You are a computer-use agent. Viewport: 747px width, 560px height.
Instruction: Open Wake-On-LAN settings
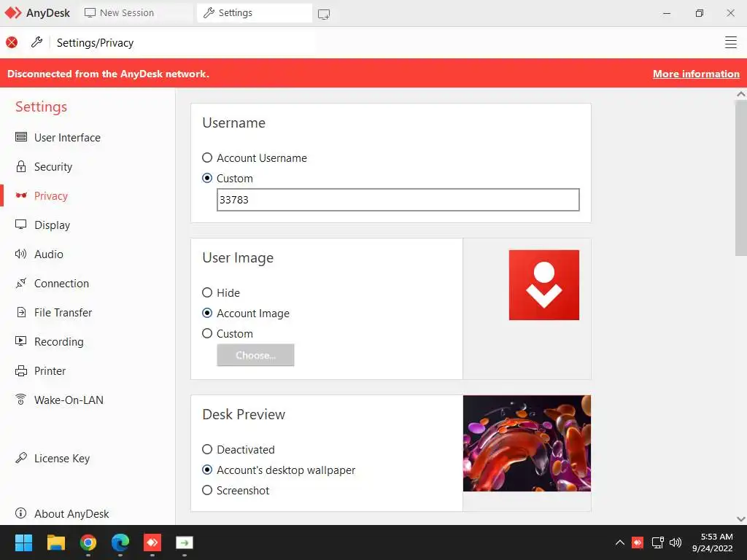coord(69,400)
